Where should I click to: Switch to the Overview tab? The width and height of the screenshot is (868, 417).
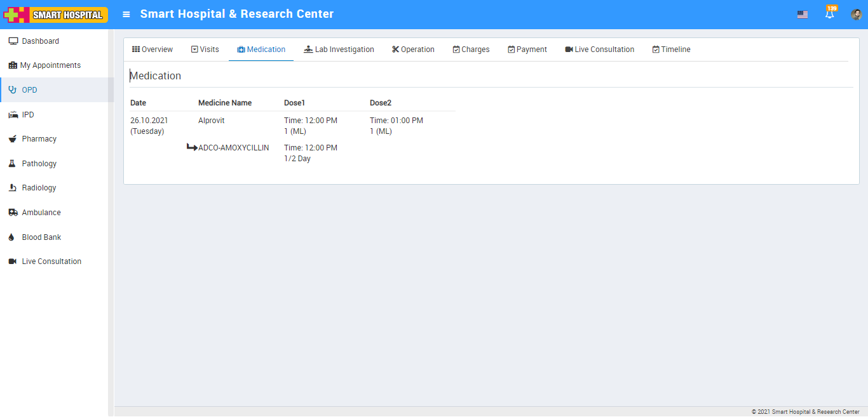(153, 50)
